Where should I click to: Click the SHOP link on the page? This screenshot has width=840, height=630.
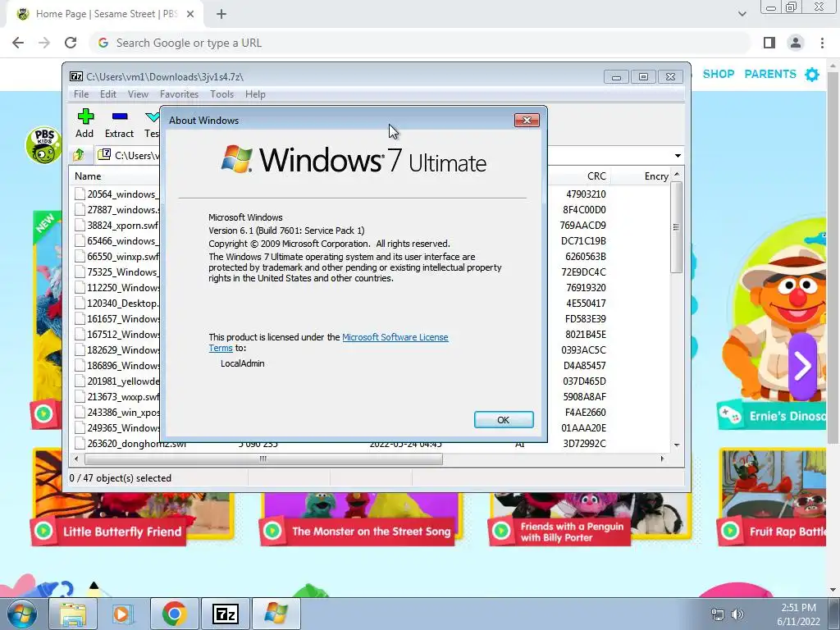point(718,74)
